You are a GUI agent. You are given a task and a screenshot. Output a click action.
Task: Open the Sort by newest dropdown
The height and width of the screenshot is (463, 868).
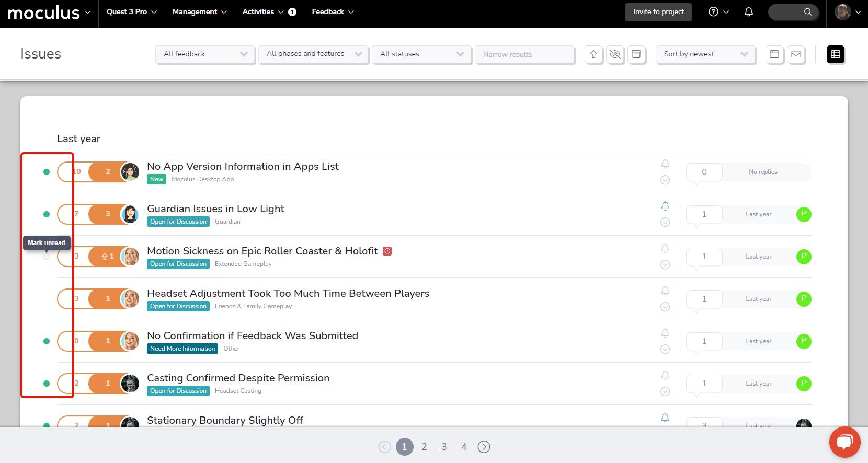[x=705, y=54]
